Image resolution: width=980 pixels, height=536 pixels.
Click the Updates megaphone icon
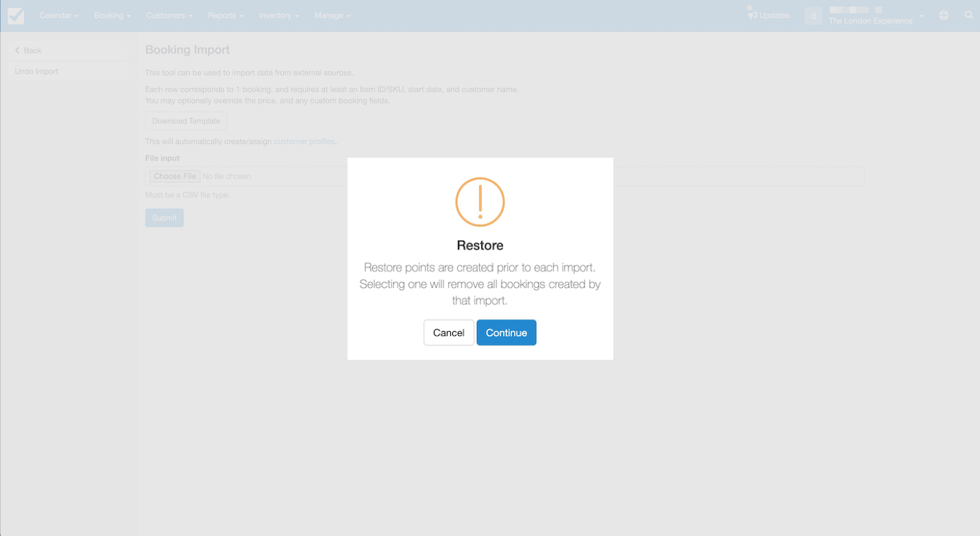(x=752, y=14)
